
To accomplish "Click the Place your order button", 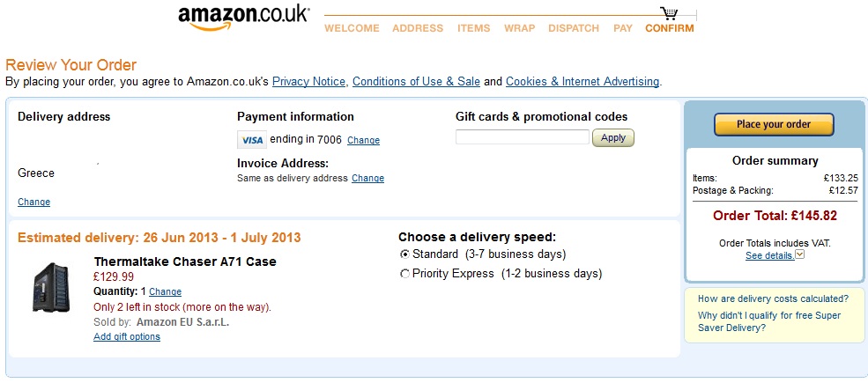I will [x=774, y=124].
